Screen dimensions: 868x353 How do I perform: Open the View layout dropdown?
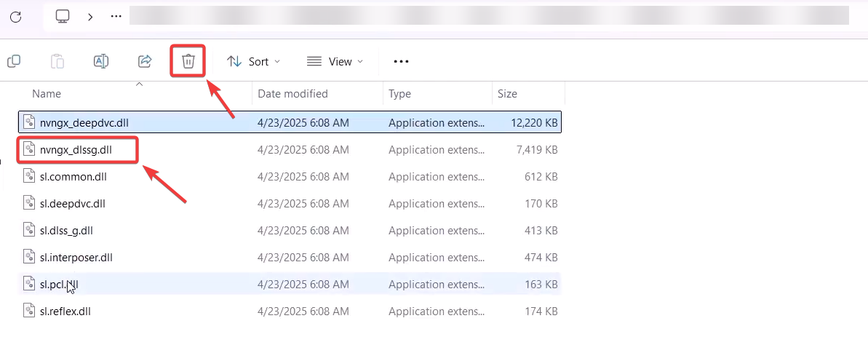tap(335, 62)
